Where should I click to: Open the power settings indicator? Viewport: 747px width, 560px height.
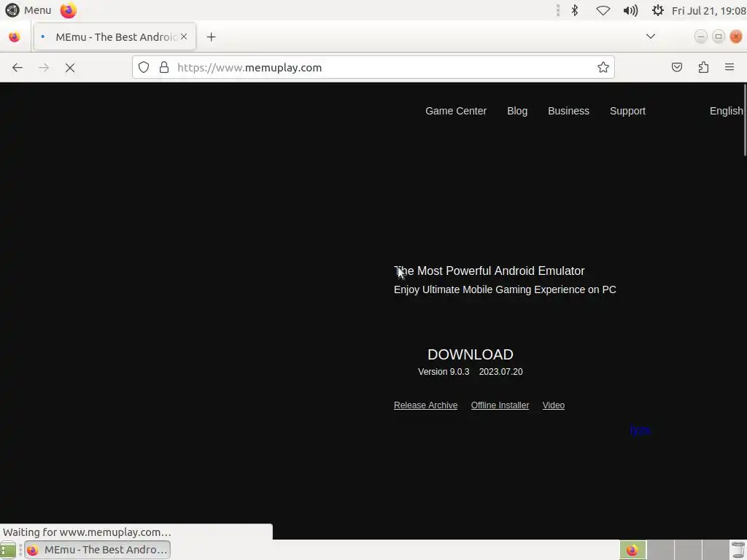[657, 10]
